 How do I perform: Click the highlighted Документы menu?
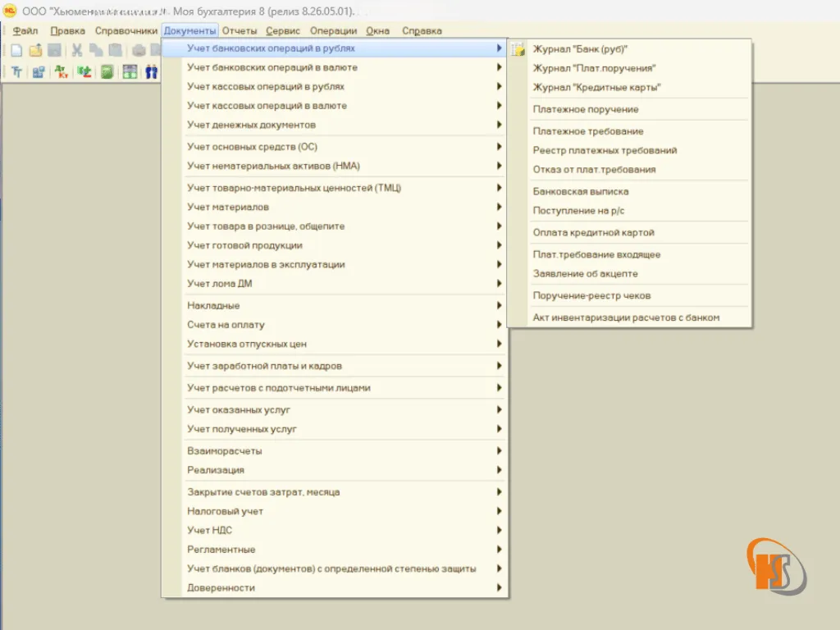[189, 30]
